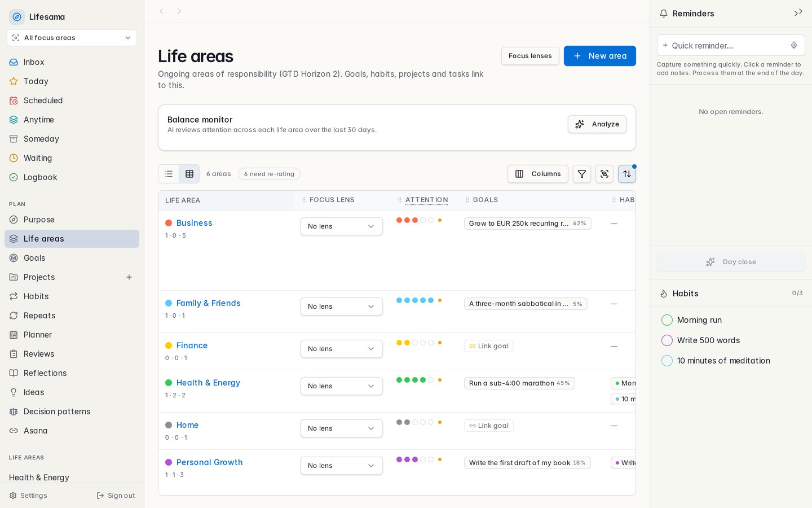The image size is (812, 508).
Task: Go to Inbox in sidebar
Action: (x=72, y=62)
